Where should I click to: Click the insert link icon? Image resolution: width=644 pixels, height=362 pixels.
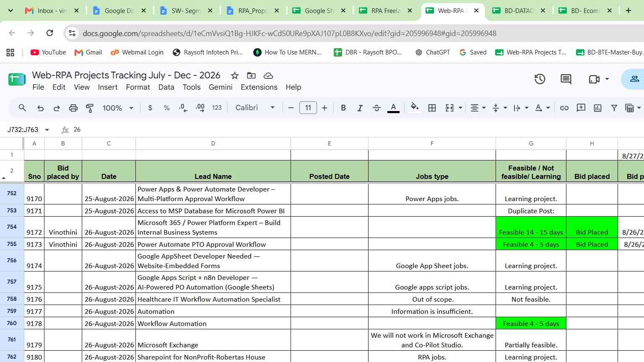(x=564, y=108)
